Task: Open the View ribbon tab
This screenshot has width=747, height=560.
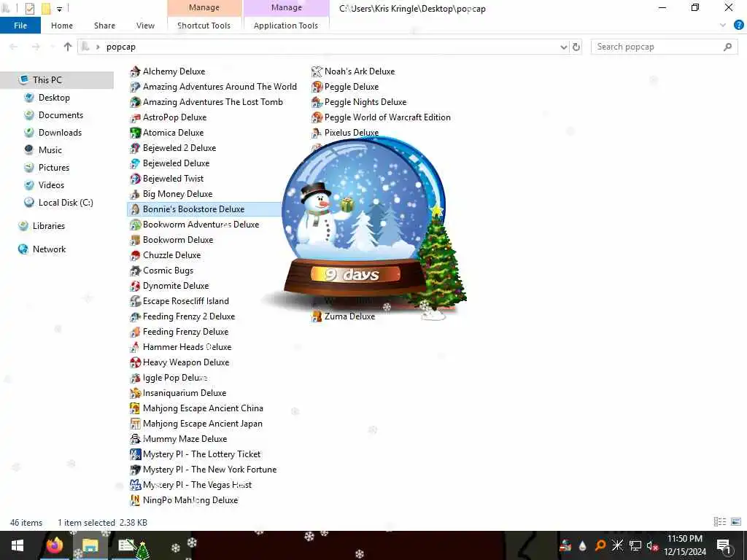Action: (x=145, y=26)
